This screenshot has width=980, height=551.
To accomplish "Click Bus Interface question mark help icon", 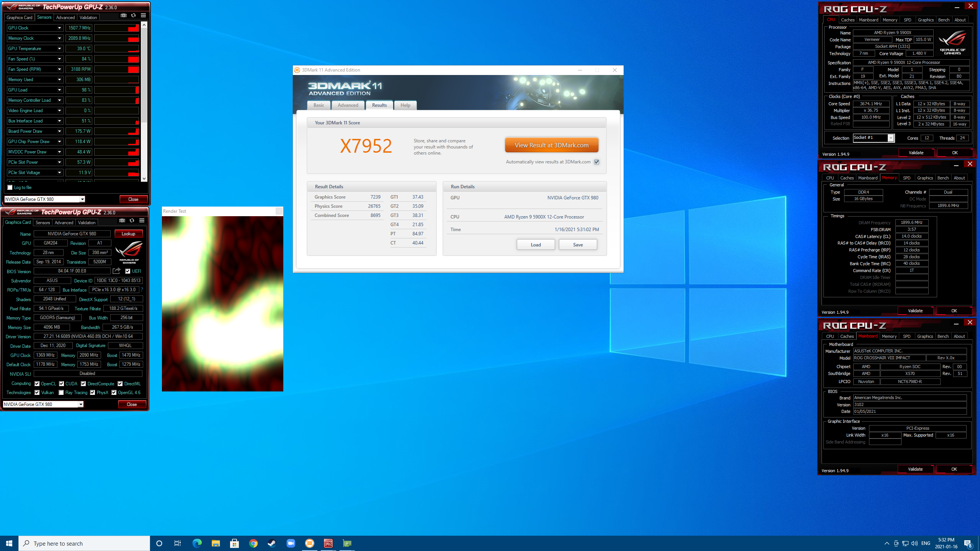I will pos(142,290).
